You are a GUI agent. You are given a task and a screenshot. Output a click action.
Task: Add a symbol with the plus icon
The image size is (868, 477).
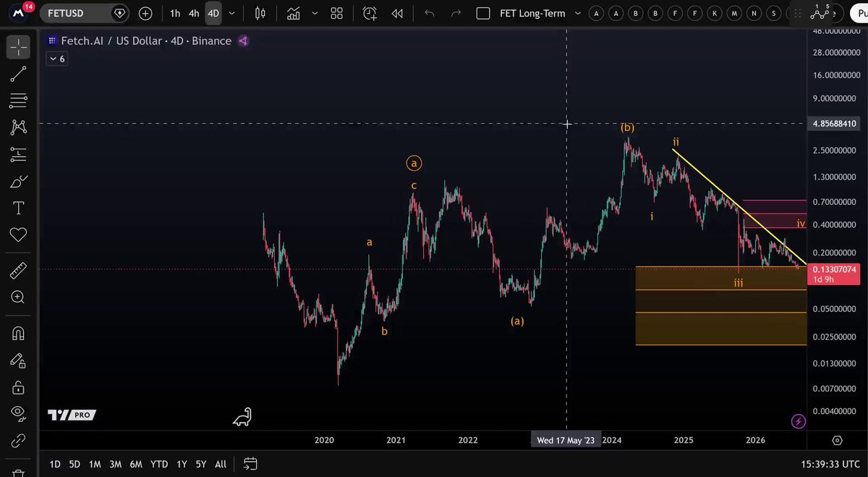(x=145, y=13)
